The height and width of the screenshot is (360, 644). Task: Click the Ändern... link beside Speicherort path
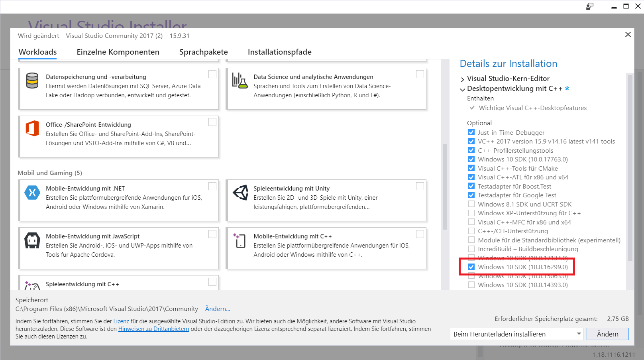coord(218,309)
